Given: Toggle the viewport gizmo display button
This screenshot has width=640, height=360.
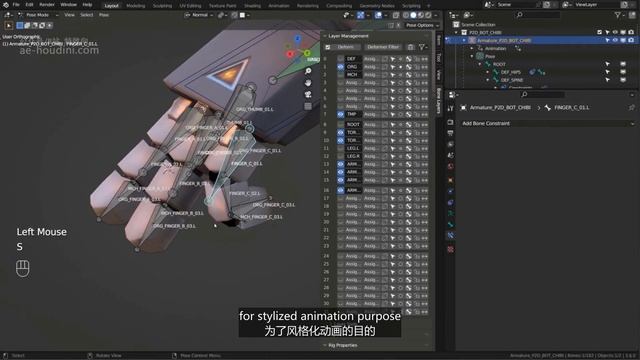Looking at the screenshot, I should [x=361, y=15].
